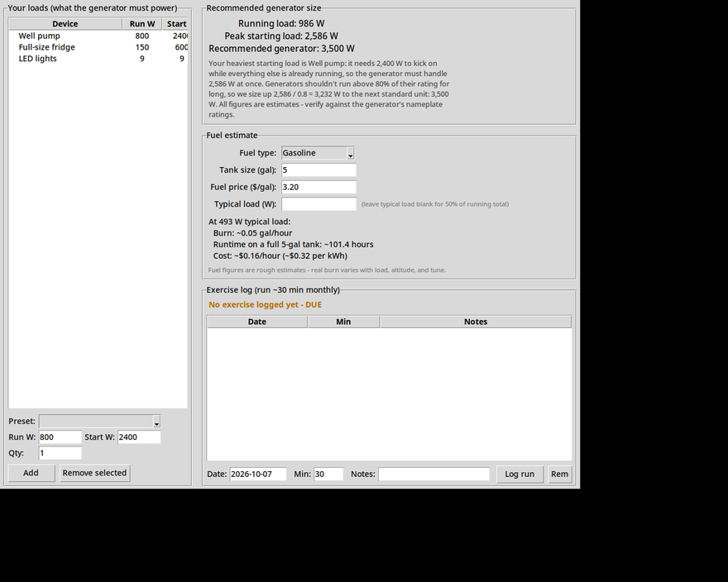Click the Fuel price ($/gal) field
The width and height of the screenshot is (728, 582).
pyautogui.click(x=319, y=187)
